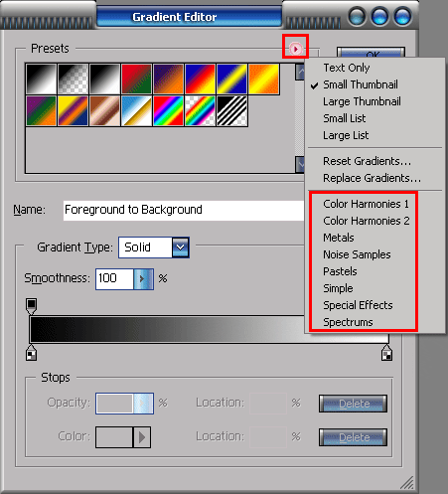Viewport: 448px width, 494px height.
Task: Click the left opacity stop above gradient bar
Action: click(x=32, y=306)
